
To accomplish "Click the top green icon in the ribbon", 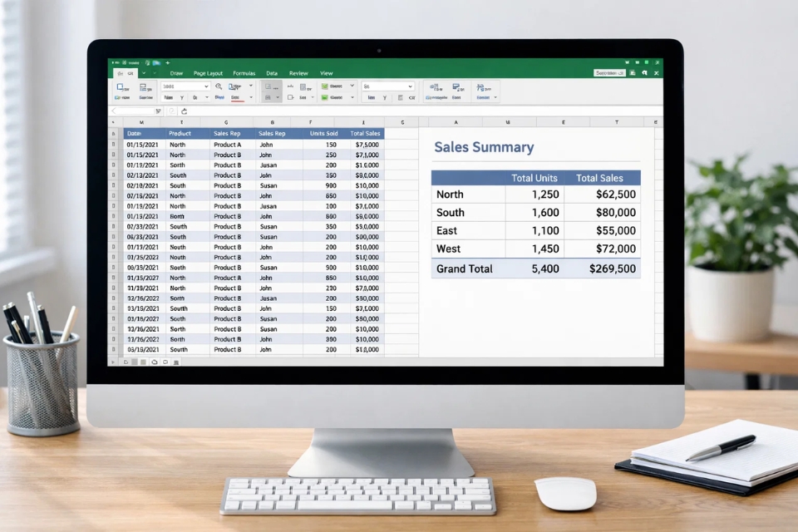I will [325, 86].
